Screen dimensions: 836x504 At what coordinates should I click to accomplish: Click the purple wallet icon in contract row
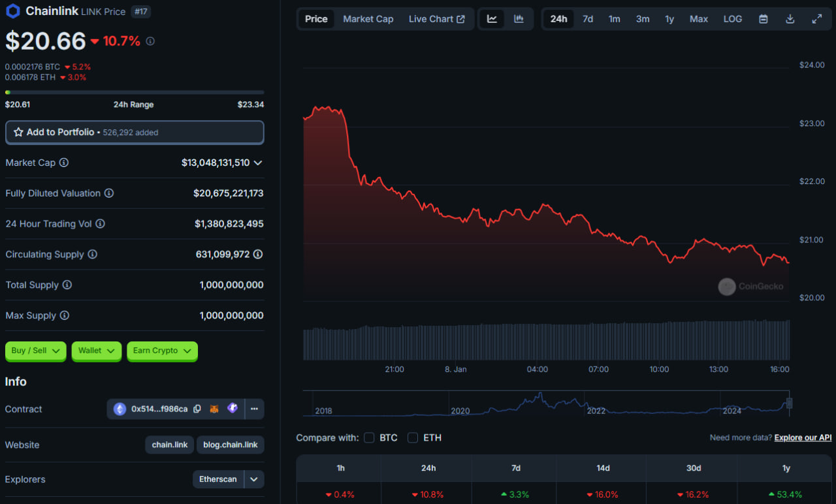[233, 409]
